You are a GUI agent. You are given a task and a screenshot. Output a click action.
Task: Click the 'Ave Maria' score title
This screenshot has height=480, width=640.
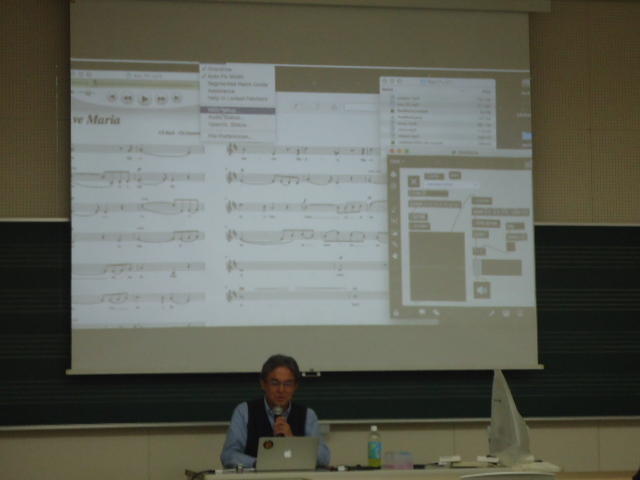97,120
